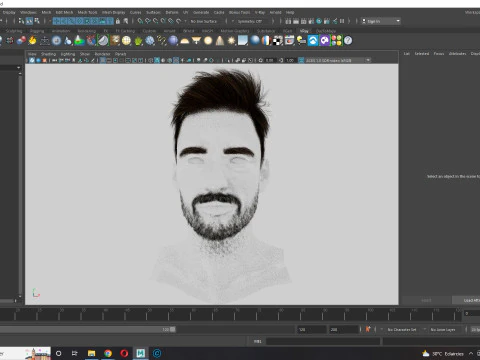Click the range slider handle at 120
Viewport: 480px width, 360px height.
173,329
